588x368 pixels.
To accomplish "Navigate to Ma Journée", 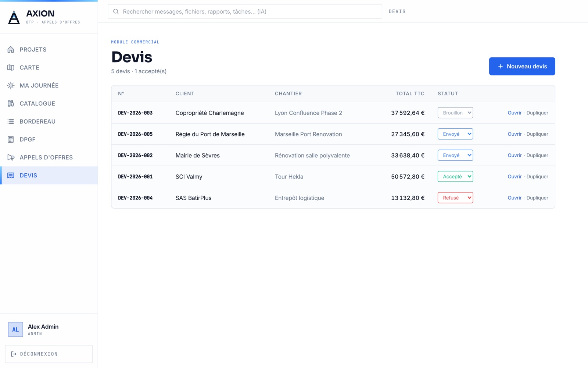I will tap(49, 85).
